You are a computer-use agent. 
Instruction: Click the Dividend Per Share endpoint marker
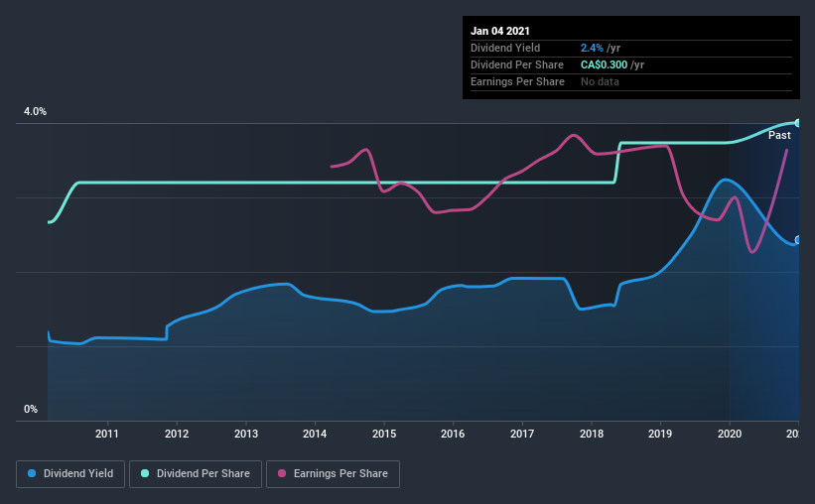(798, 123)
